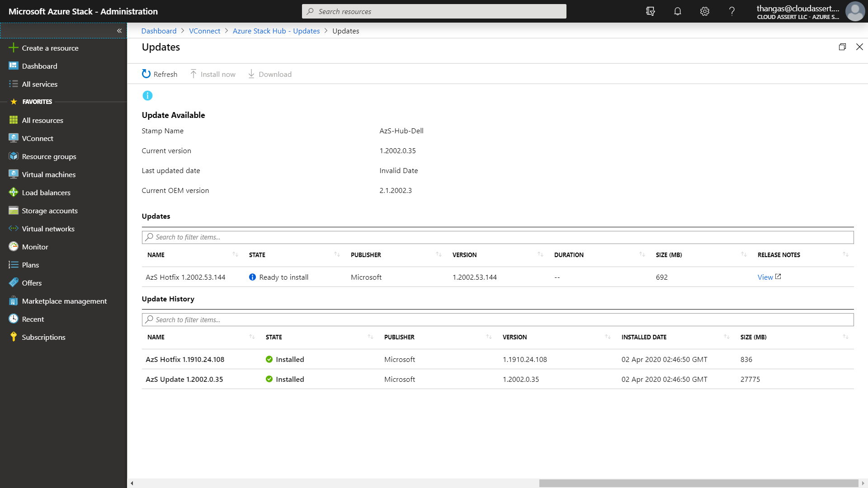Open Load balancers from the sidebar
This screenshot has height=488, width=868.
click(x=46, y=192)
